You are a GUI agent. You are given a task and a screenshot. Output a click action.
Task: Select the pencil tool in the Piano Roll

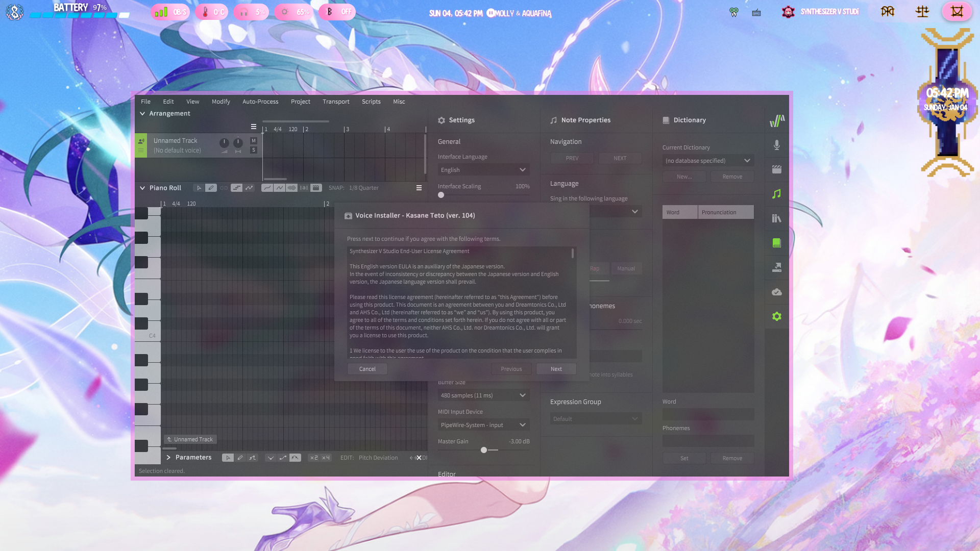pyautogui.click(x=211, y=188)
